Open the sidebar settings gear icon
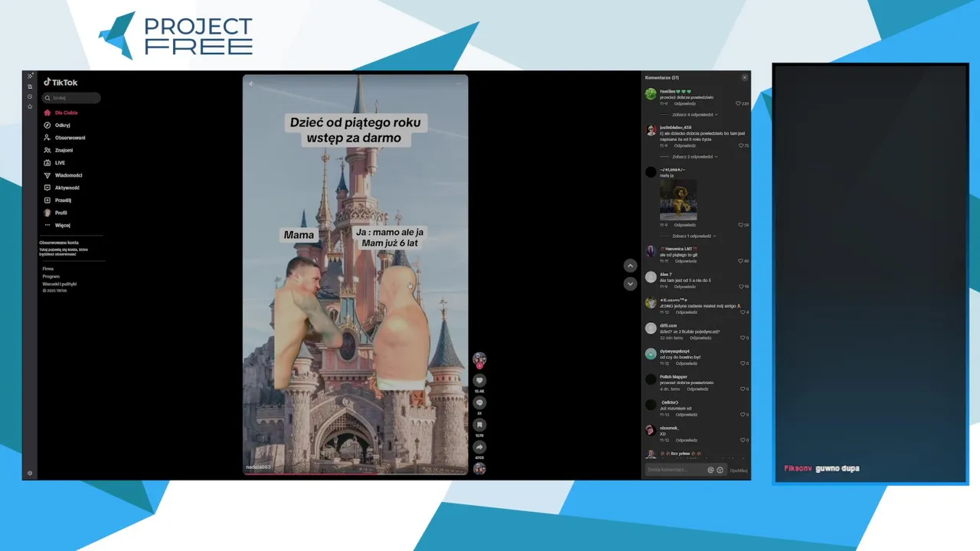The image size is (980, 551). tap(30, 473)
